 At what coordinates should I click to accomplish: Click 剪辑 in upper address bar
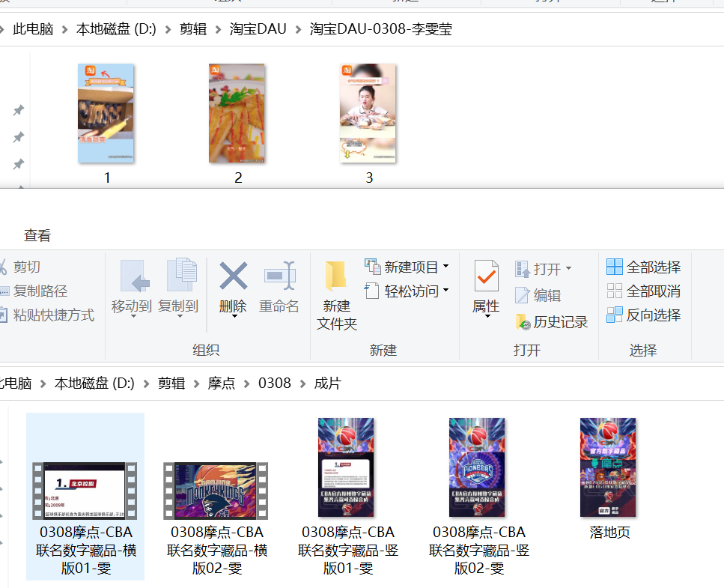pos(193,29)
